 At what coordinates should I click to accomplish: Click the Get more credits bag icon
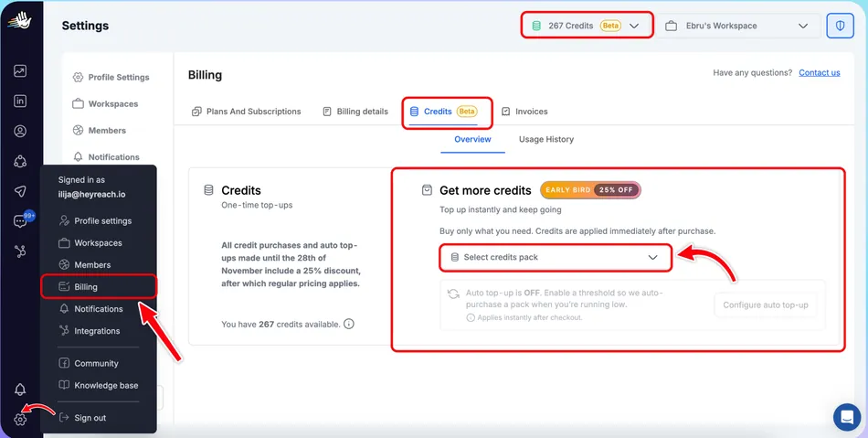(427, 190)
